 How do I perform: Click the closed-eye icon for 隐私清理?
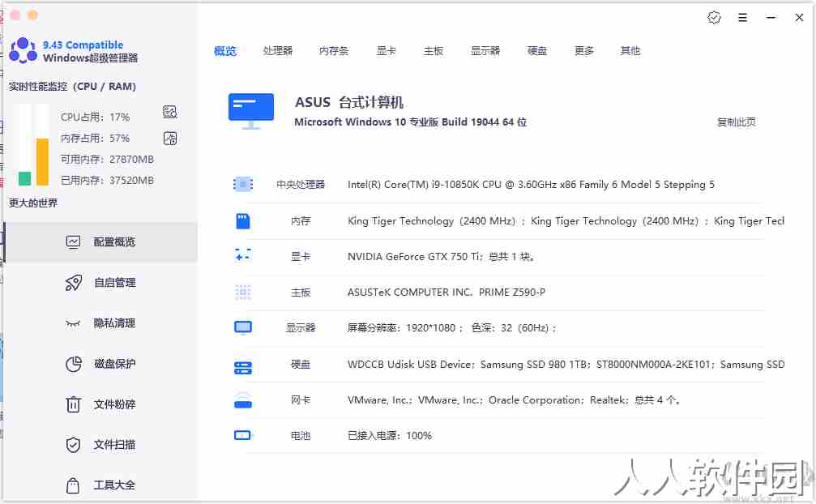pyautogui.click(x=74, y=323)
